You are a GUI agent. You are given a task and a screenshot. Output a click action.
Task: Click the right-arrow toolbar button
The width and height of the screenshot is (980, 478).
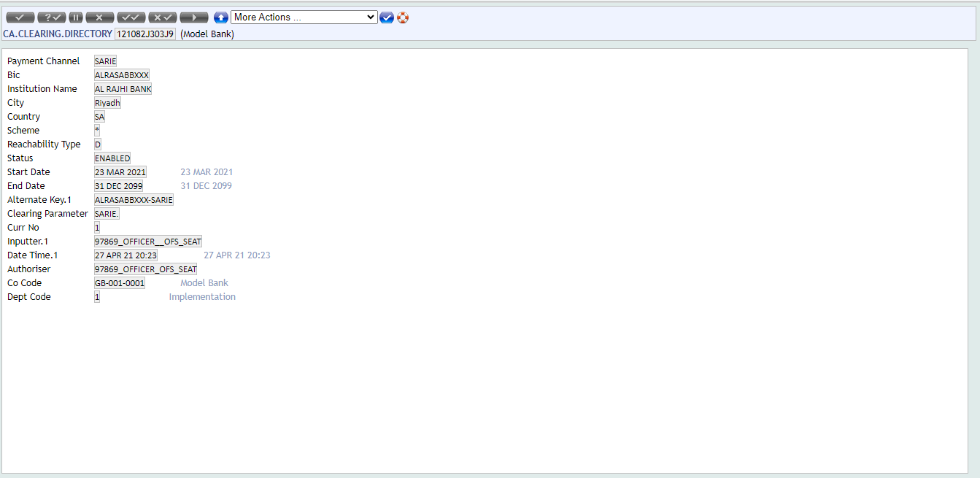194,18
